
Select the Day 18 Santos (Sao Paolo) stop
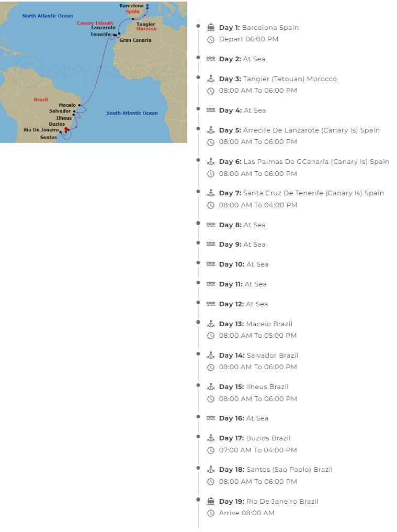[x=276, y=470]
